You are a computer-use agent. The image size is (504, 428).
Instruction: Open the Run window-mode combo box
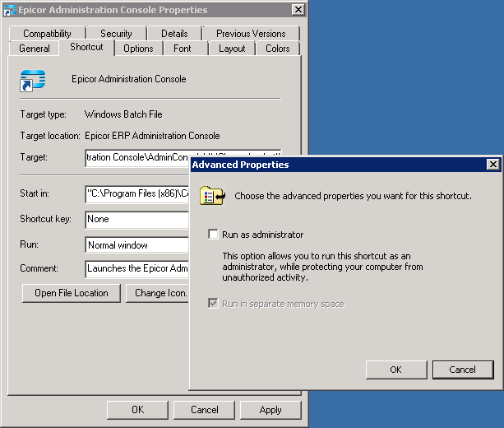tap(137, 245)
